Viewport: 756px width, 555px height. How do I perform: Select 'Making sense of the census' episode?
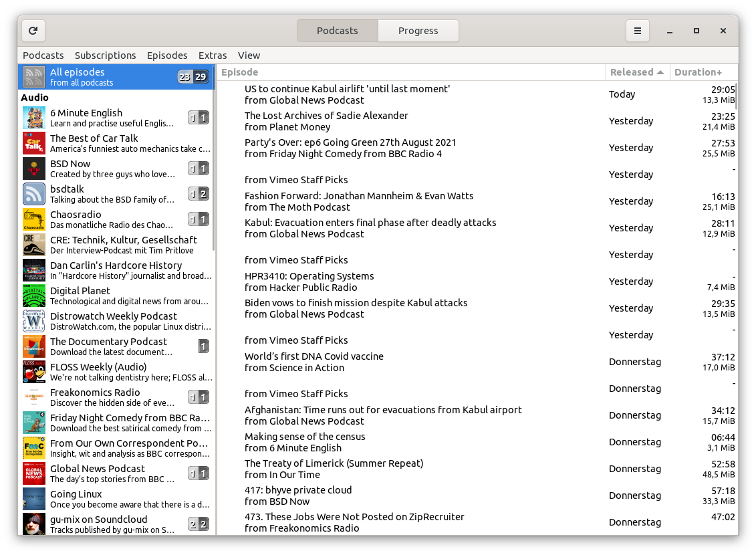(x=477, y=442)
